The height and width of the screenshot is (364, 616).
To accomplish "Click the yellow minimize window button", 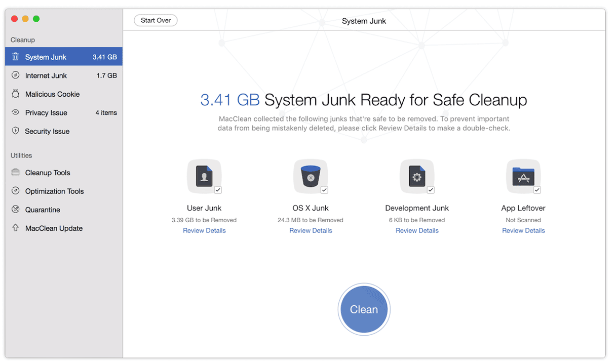I will tap(25, 19).
